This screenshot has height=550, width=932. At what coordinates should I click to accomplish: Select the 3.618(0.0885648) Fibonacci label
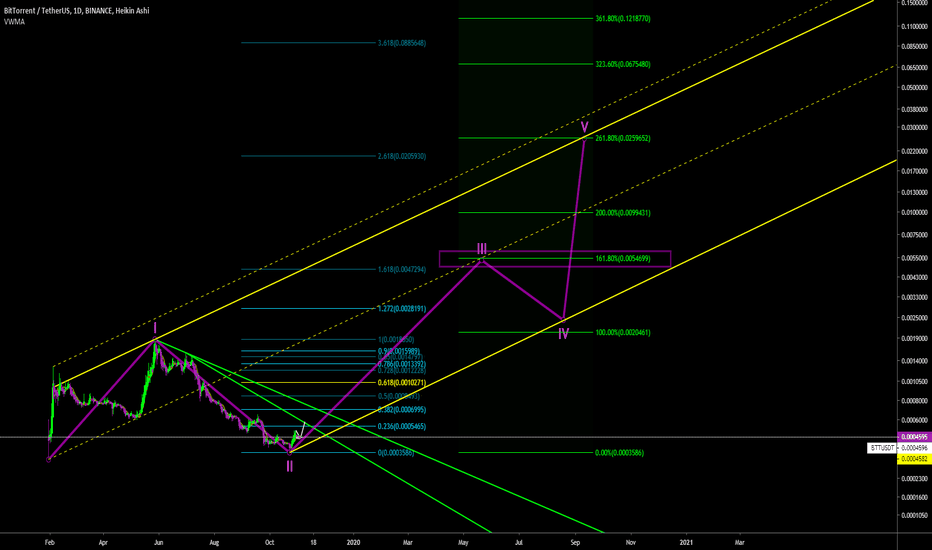click(x=402, y=43)
